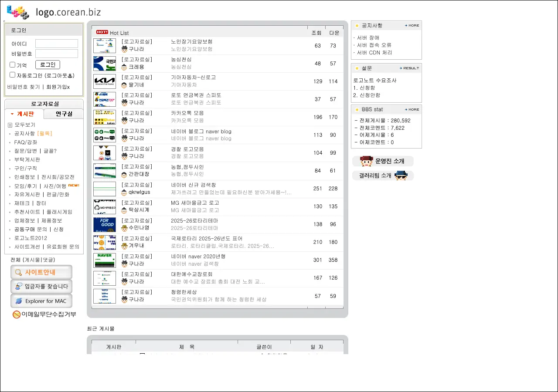Select survey option 신청함
The height and width of the screenshot is (392, 558).
[x=367, y=88]
